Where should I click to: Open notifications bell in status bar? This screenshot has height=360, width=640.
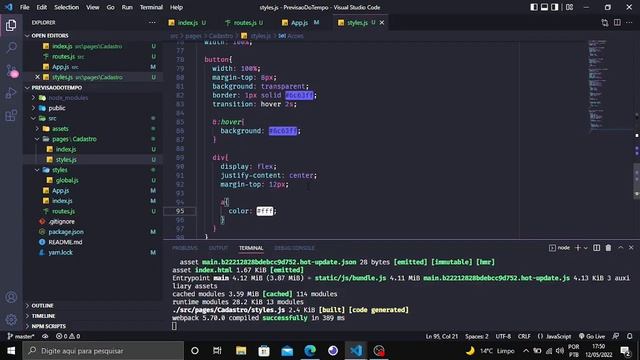629,336
